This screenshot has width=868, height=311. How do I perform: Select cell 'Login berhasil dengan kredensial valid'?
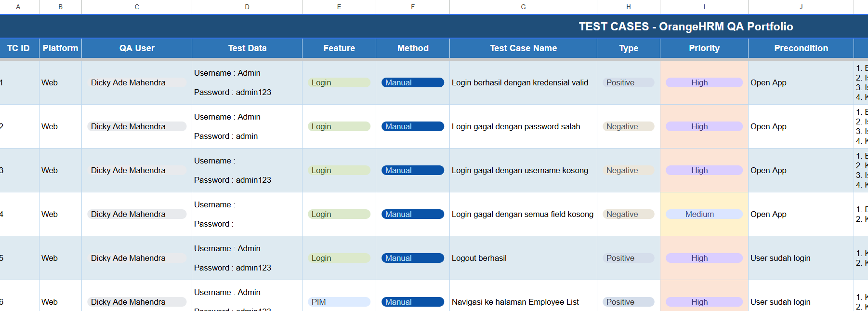coord(523,82)
